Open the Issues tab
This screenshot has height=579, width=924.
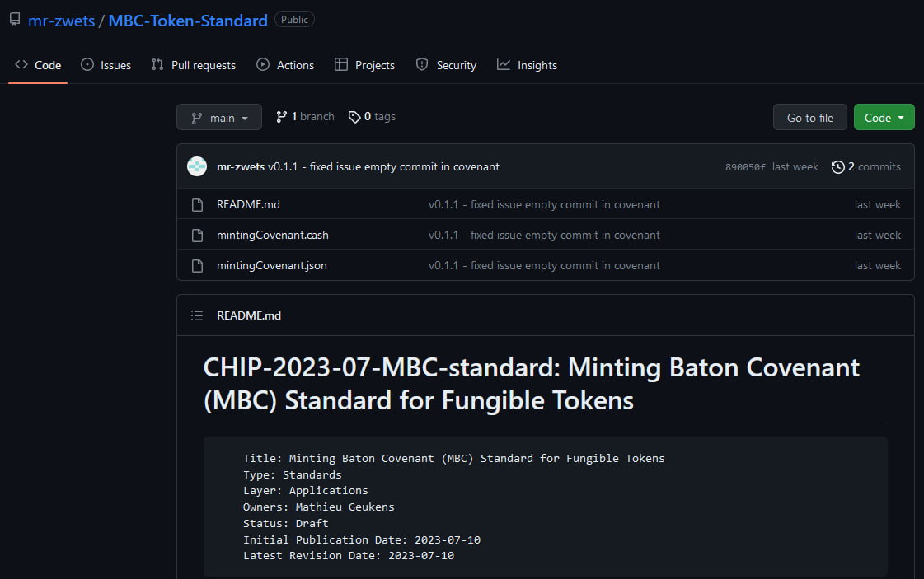(106, 65)
